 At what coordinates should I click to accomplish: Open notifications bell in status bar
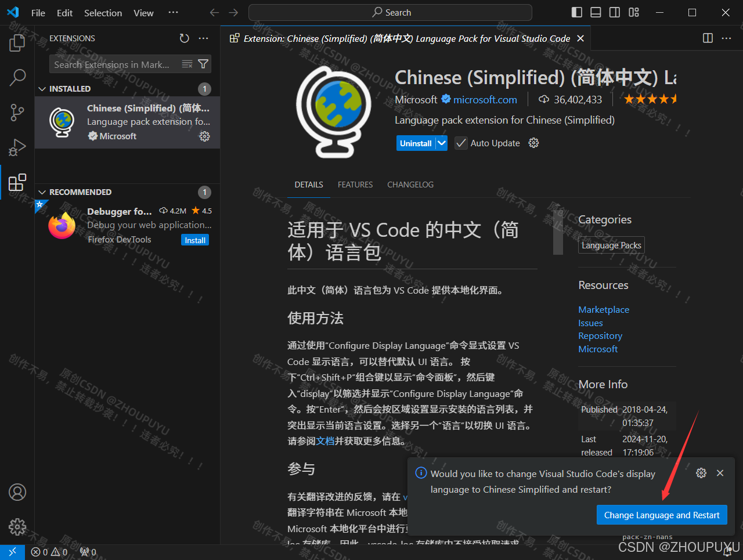click(727, 552)
